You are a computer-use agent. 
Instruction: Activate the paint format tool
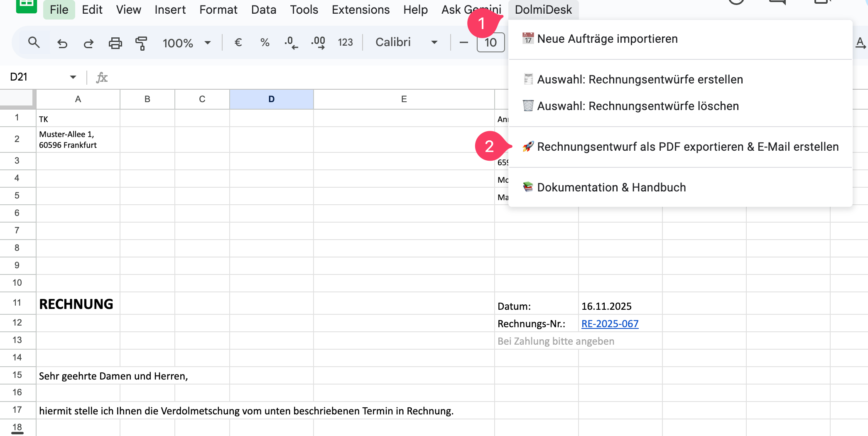[141, 43]
